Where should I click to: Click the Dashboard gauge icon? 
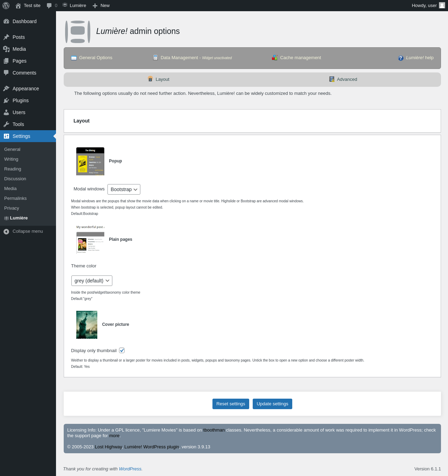[x=6, y=21]
